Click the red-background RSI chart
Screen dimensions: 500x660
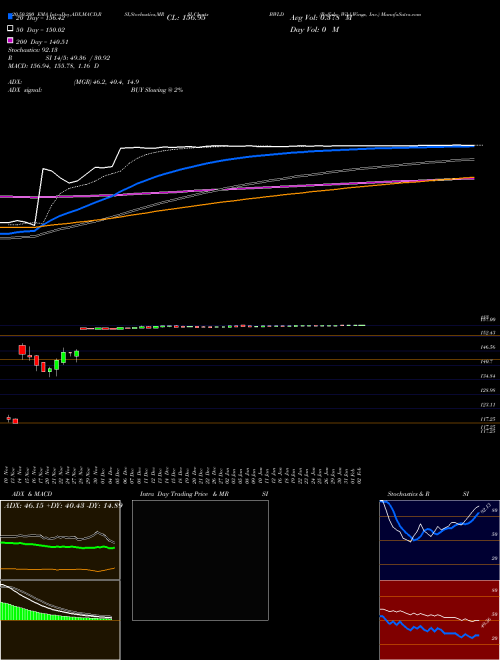click(x=439, y=620)
